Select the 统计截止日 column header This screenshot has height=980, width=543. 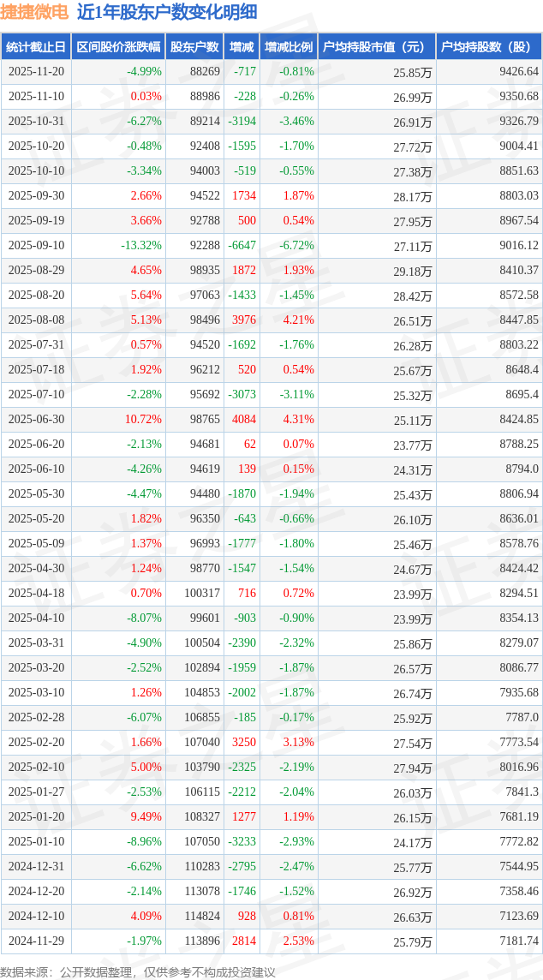point(36,47)
